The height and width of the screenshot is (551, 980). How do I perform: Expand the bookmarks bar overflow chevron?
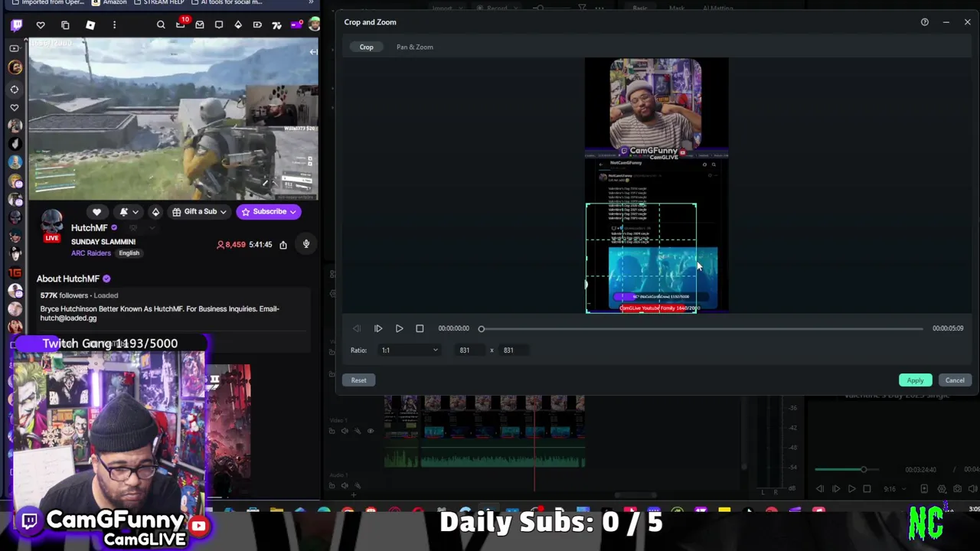point(311,2)
